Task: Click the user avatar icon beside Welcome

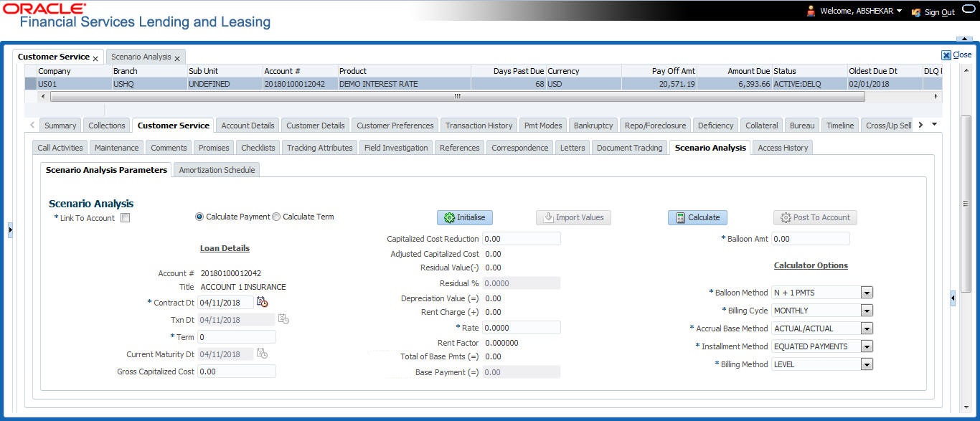Action: tap(811, 11)
